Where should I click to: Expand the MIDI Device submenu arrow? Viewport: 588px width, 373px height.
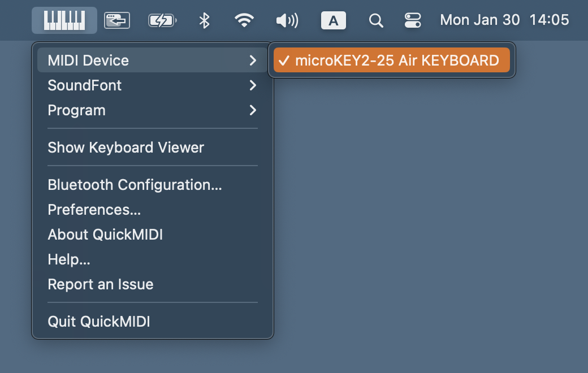pyautogui.click(x=253, y=60)
